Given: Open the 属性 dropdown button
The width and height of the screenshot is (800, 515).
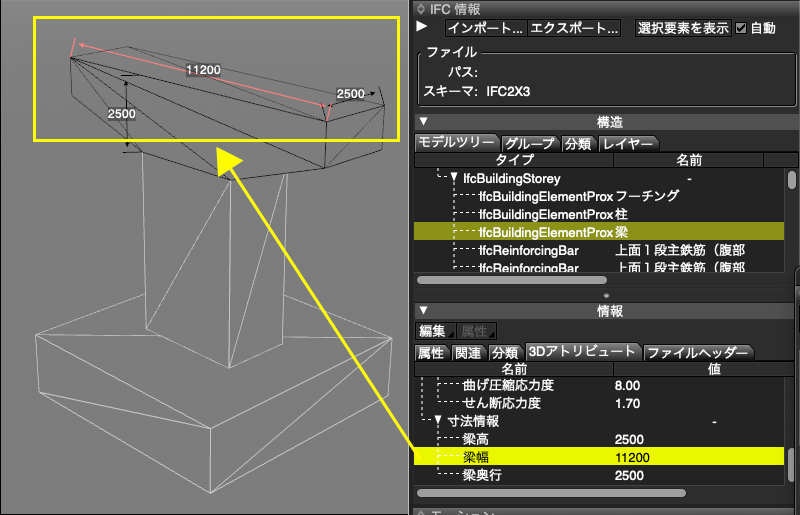Looking at the screenshot, I should point(476,331).
